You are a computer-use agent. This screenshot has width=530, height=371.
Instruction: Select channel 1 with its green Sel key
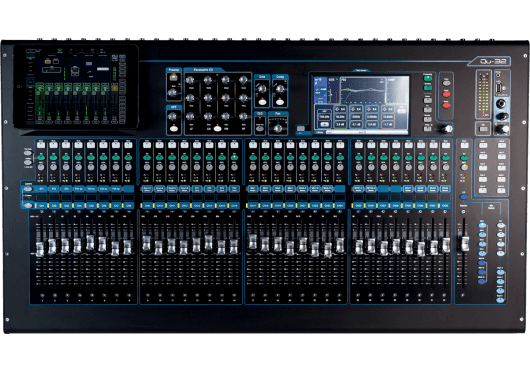41,157
